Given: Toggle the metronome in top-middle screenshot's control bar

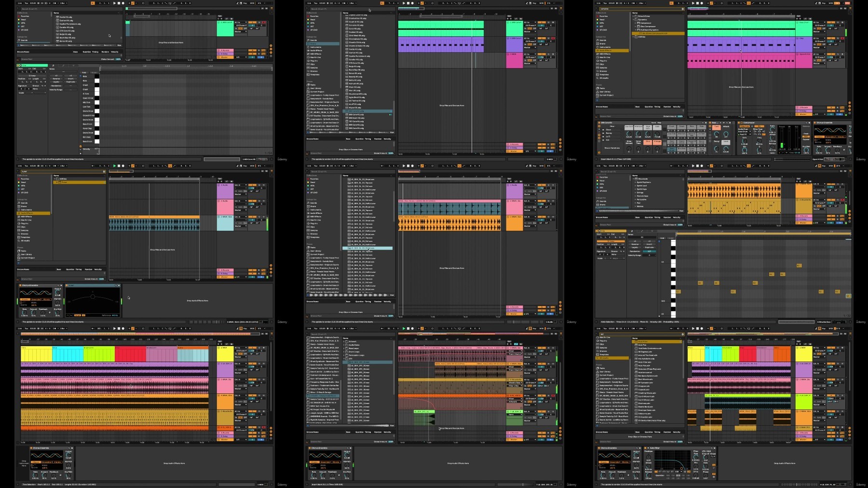Looking at the screenshot, I should [x=343, y=3].
